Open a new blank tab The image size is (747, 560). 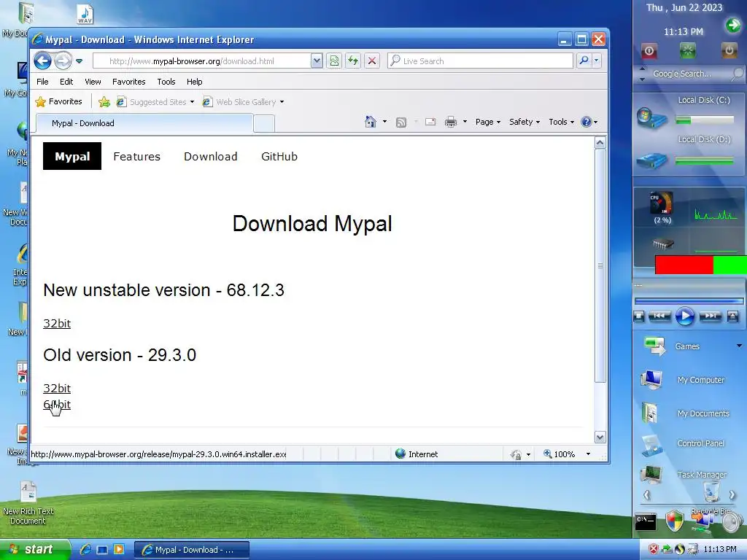coord(264,123)
